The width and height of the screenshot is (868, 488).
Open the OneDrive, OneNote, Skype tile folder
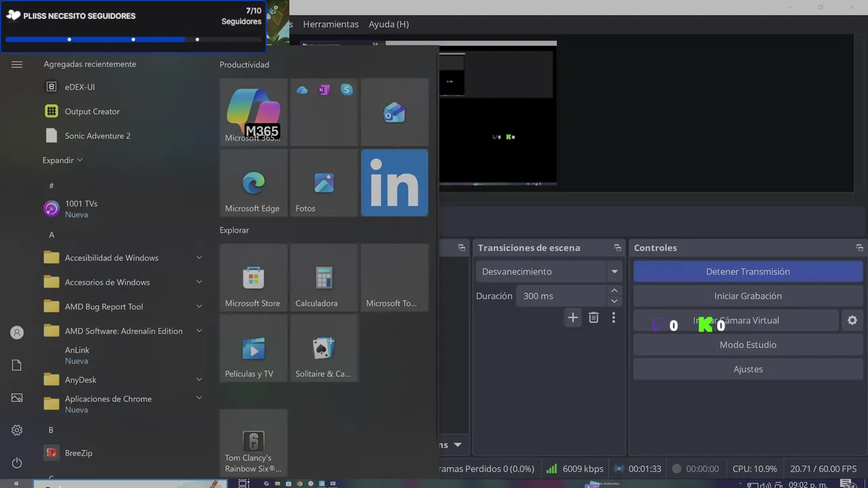tap(324, 112)
